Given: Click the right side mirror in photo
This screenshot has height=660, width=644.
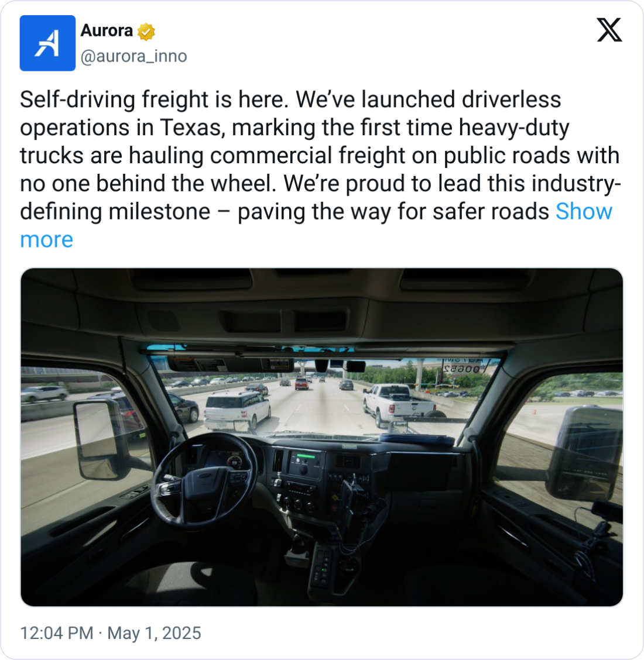Looking at the screenshot, I should tap(584, 453).
